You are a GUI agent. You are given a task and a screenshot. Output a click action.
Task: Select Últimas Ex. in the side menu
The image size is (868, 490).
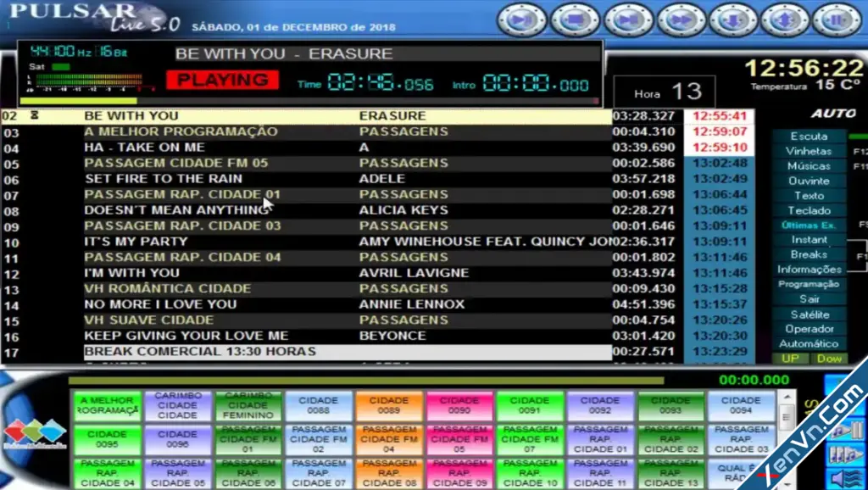point(809,226)
